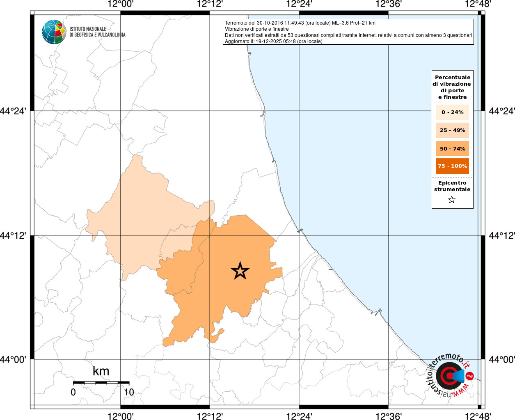The image size is (515, 420).
Task: Click the right 44°00' latitude label
Action: 501,360
